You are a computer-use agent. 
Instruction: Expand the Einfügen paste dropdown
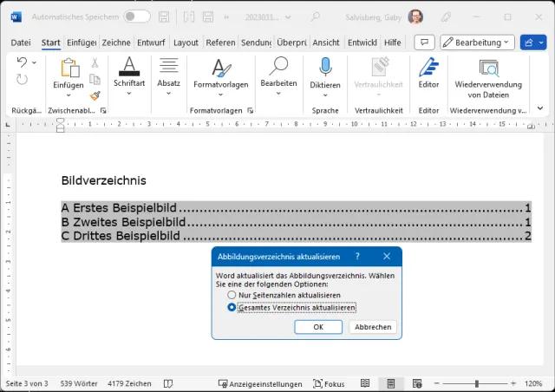pos(68,95)
